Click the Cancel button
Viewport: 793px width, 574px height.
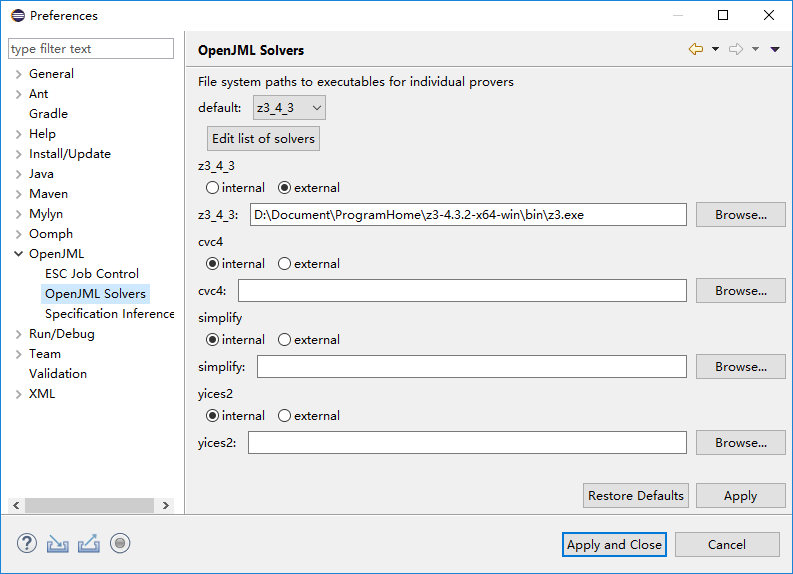[x=727, y=545]
